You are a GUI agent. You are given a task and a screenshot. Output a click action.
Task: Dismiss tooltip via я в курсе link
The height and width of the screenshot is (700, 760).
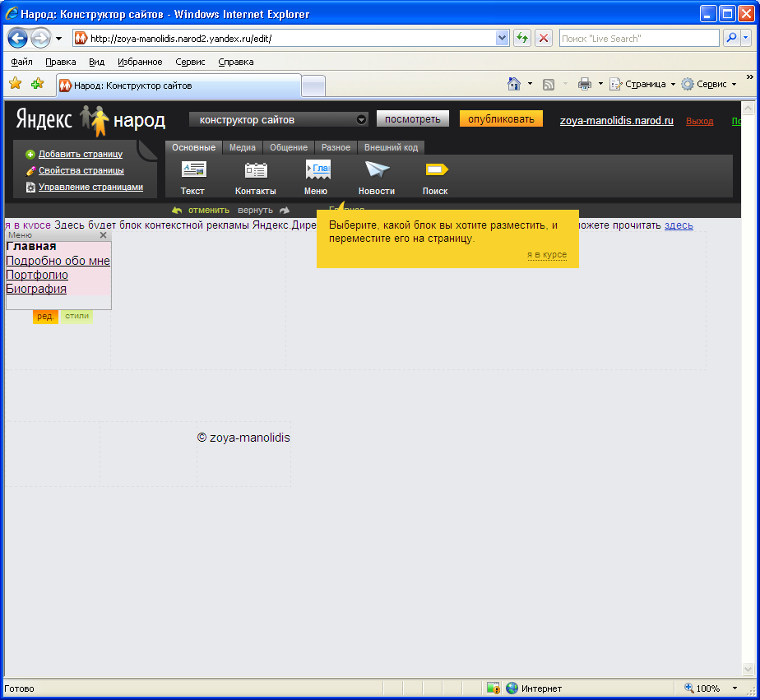(547, 254)
